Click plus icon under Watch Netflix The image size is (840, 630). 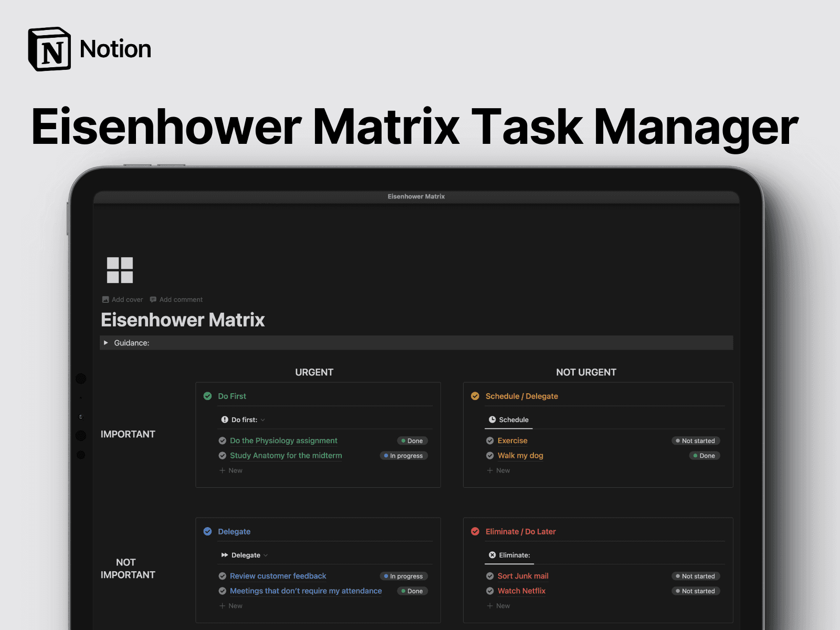pyautogui.click(x=490, y=606)
